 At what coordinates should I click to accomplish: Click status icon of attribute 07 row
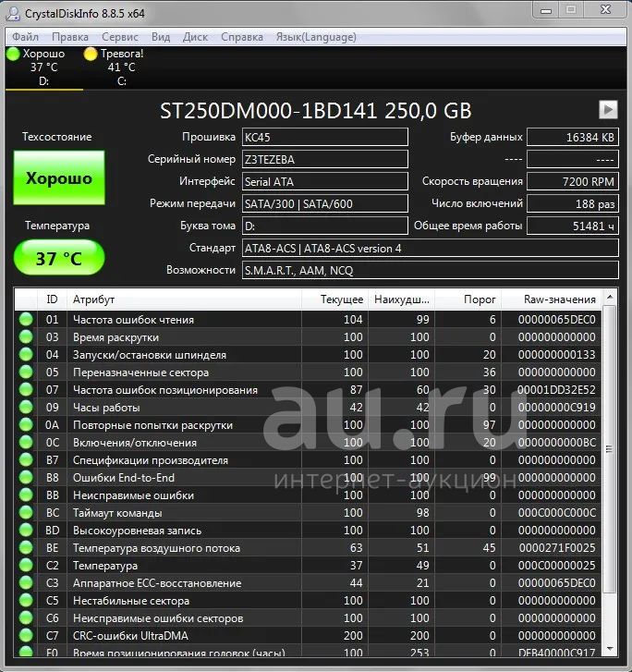[26, 389]
